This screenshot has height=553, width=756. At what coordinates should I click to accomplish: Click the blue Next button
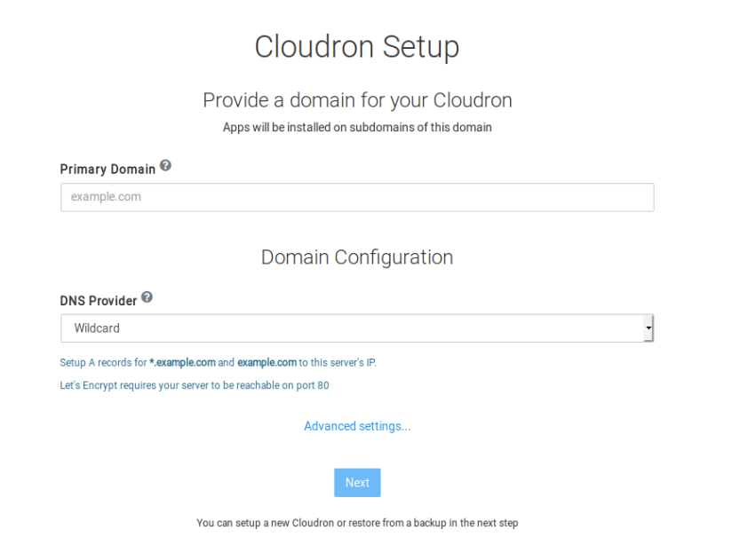pos(357,483)
